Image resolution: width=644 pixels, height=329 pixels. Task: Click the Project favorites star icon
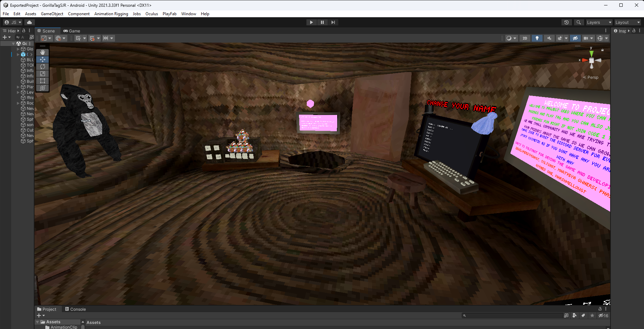point(592,315)
